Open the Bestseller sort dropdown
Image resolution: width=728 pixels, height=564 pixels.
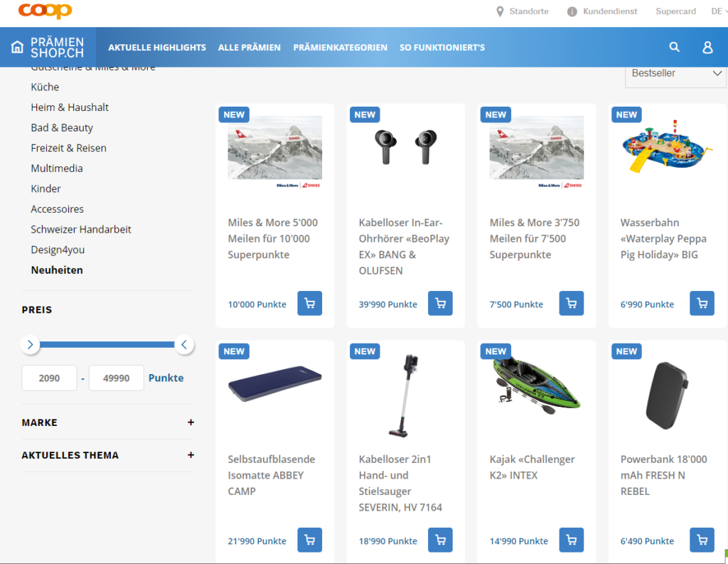(x=676, y=75)
